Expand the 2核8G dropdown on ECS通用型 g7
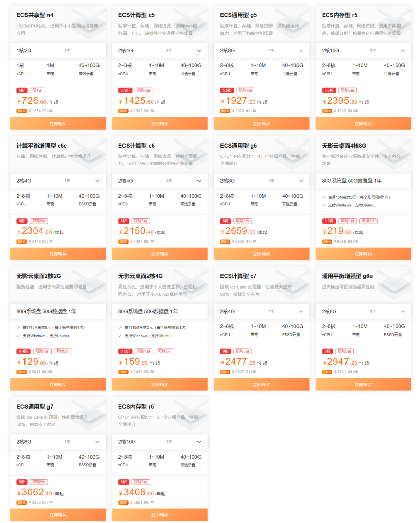The height and width of the screenshot is (523, 420). (x=97, y=442)
